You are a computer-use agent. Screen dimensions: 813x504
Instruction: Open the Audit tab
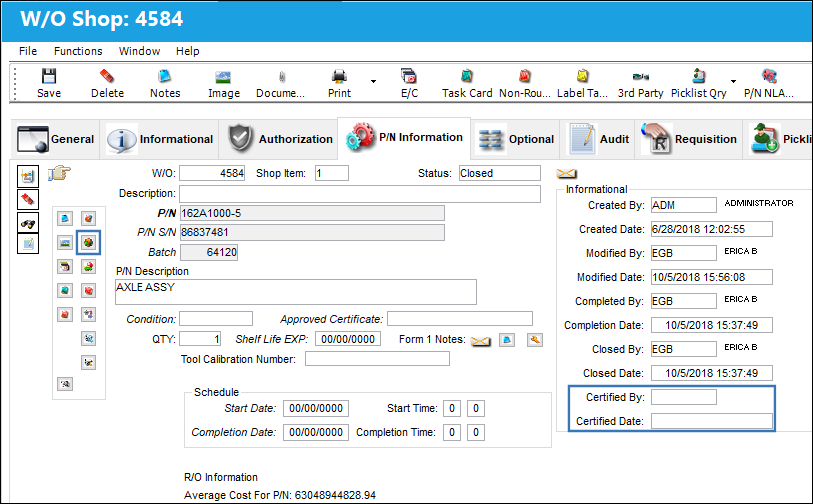click(x=597, y=139)
